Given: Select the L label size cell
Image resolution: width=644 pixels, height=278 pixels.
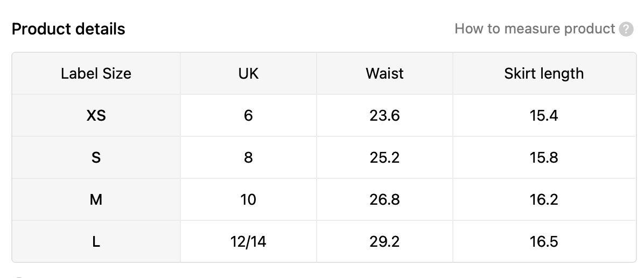Looking at the screenshot, I should point(96,241).
